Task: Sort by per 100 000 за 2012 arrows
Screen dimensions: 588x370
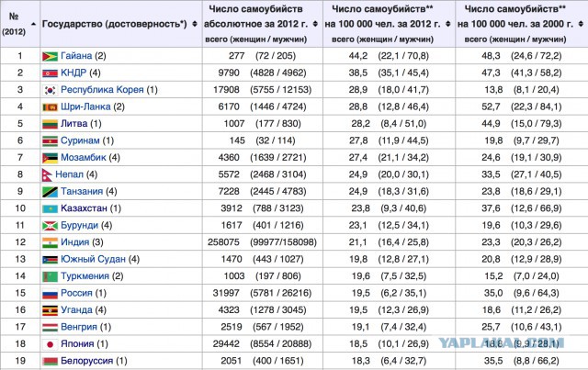Action: coord(448,24)
